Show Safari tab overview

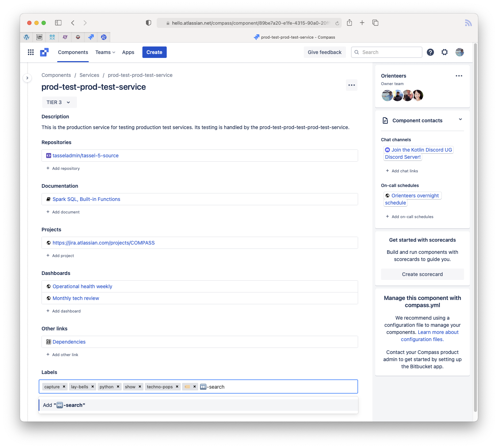[x=375, y=23]
